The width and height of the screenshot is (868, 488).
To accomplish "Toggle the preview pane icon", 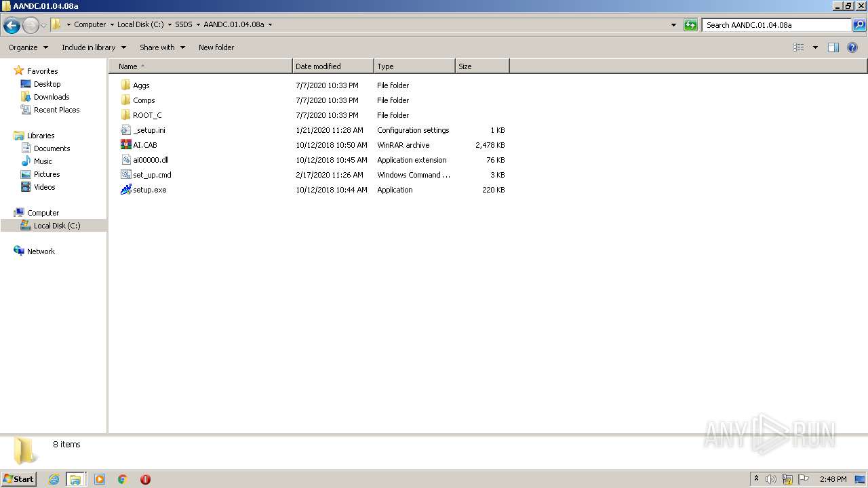I will coord(833,47).
